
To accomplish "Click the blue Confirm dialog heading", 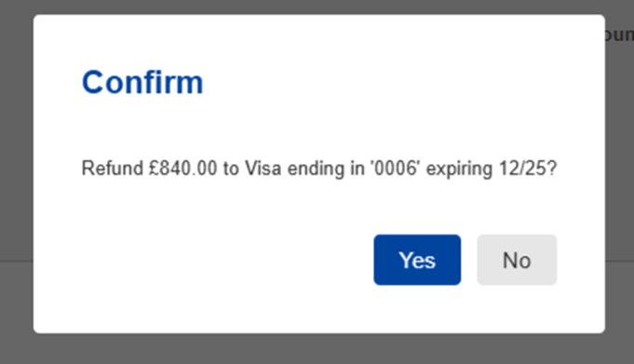I will point(142,83).
